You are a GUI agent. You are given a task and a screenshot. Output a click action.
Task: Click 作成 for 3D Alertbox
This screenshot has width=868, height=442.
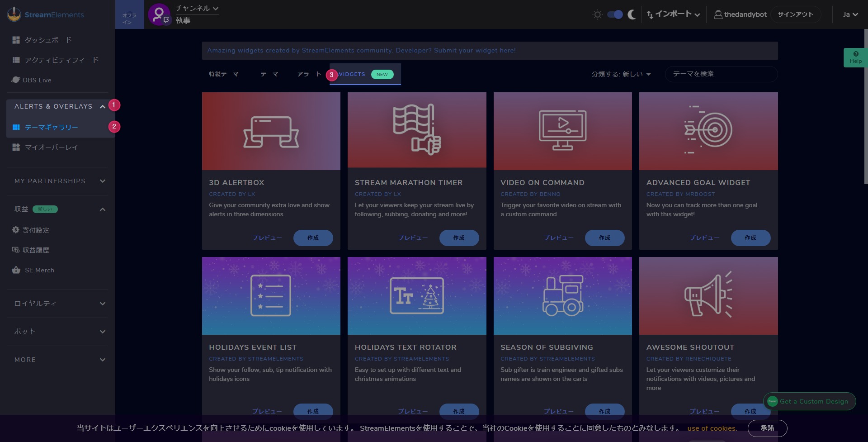tap(313, 238)
